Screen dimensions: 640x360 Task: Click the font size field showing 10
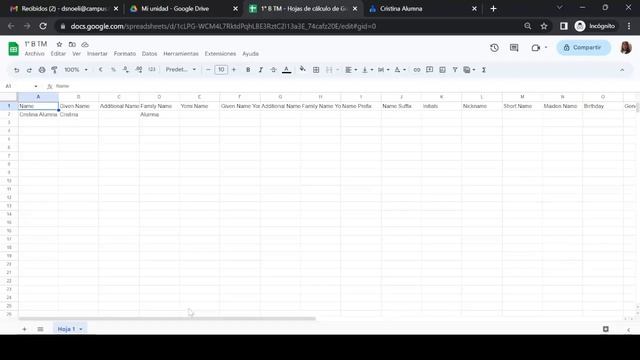point(221,70)
